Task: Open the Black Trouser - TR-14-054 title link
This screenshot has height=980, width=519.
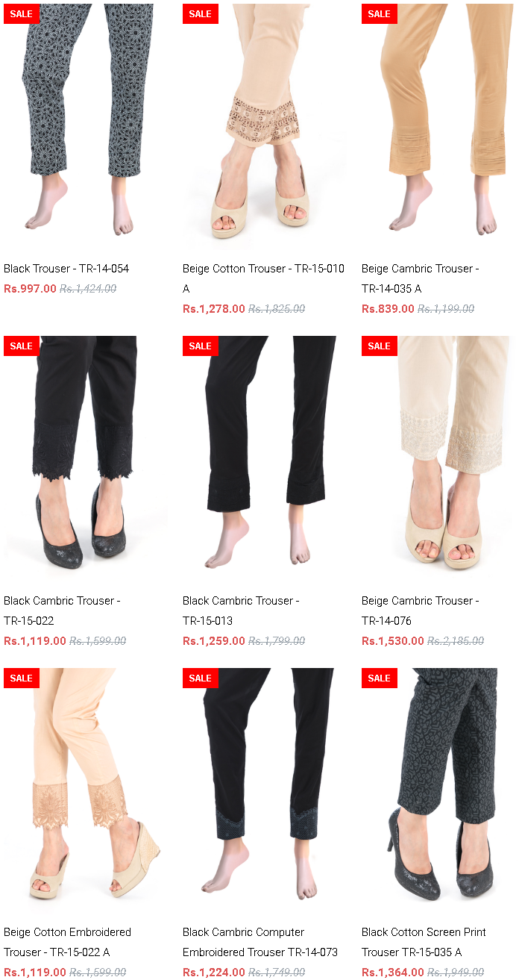Action: tap(66, 269)
